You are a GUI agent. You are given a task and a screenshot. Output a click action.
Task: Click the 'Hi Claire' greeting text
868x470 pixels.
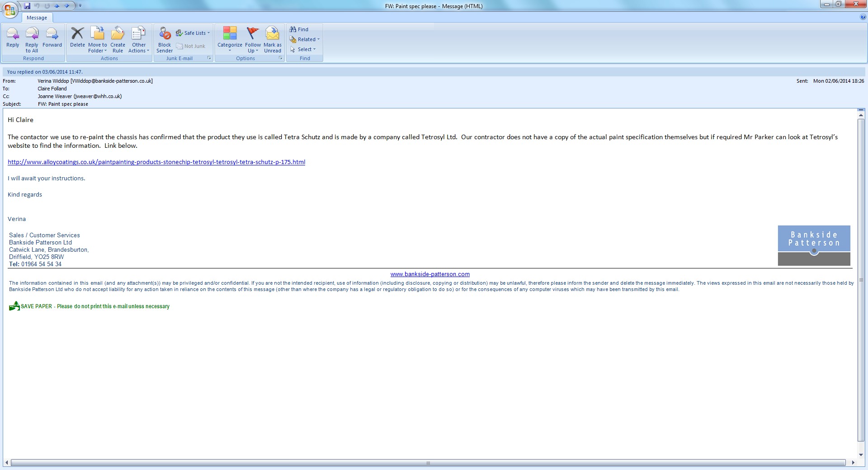click(20, 120)
